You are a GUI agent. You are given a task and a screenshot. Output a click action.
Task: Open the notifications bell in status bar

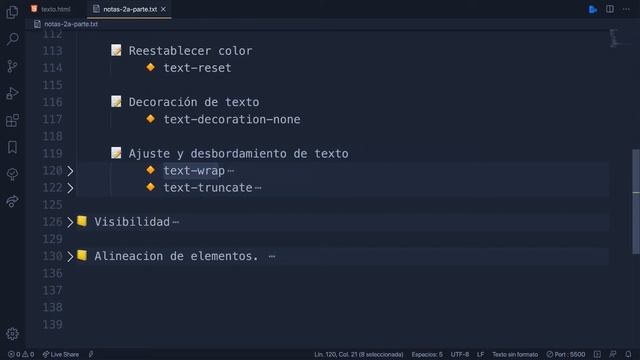click(628, 354)
